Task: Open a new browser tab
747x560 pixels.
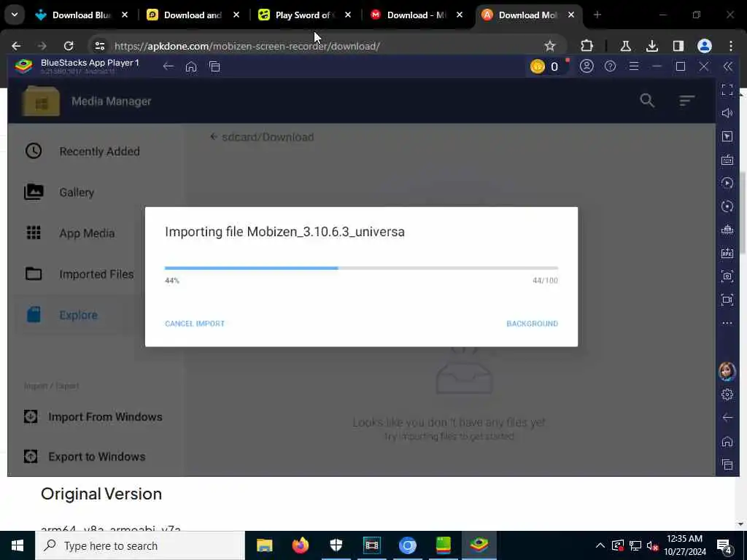Action: [597, 15]
